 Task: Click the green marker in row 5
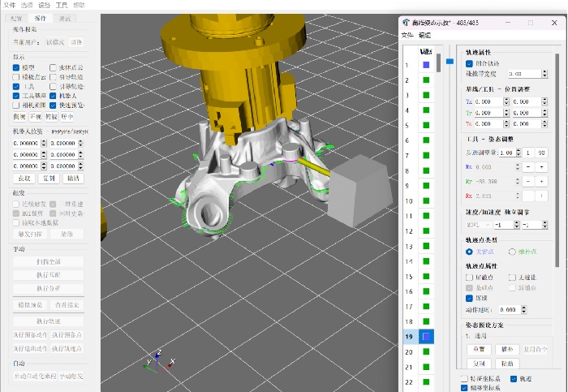pyautogui.click(x=425, y=126)
